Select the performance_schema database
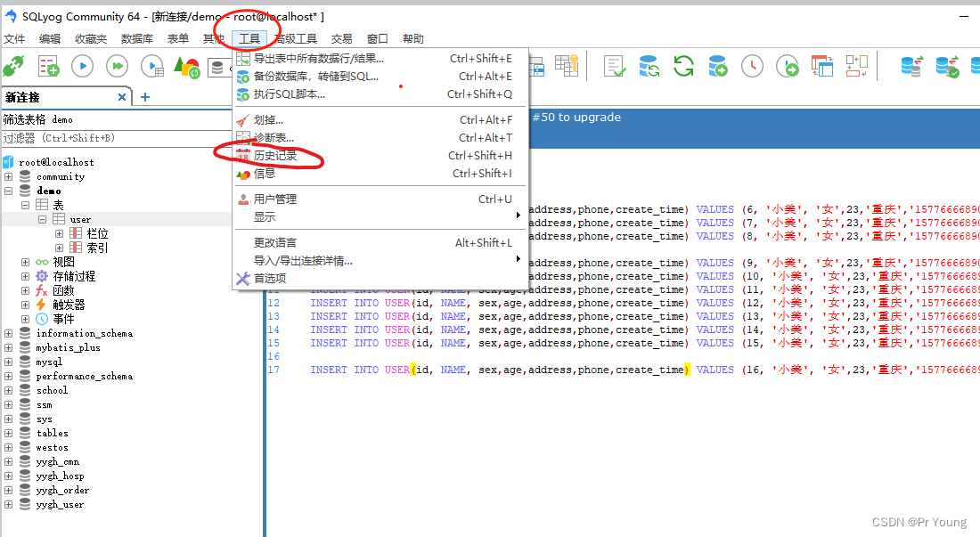Viewport: 980px width, 537px height. 85,377
